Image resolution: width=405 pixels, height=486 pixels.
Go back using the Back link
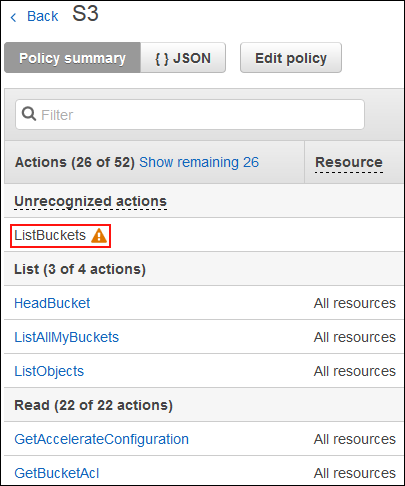[42, 16]
